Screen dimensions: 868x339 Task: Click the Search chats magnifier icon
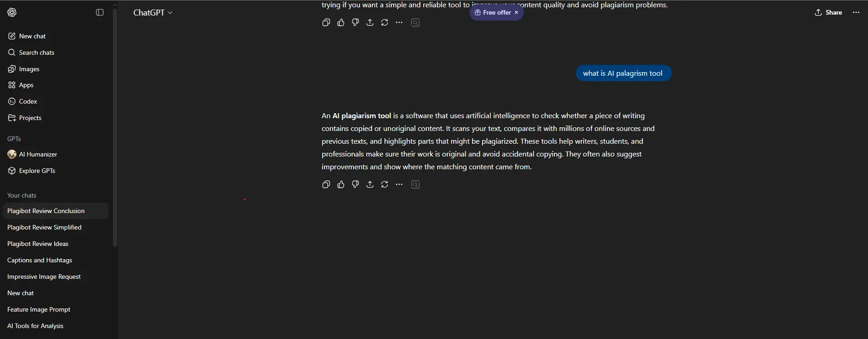12,52
